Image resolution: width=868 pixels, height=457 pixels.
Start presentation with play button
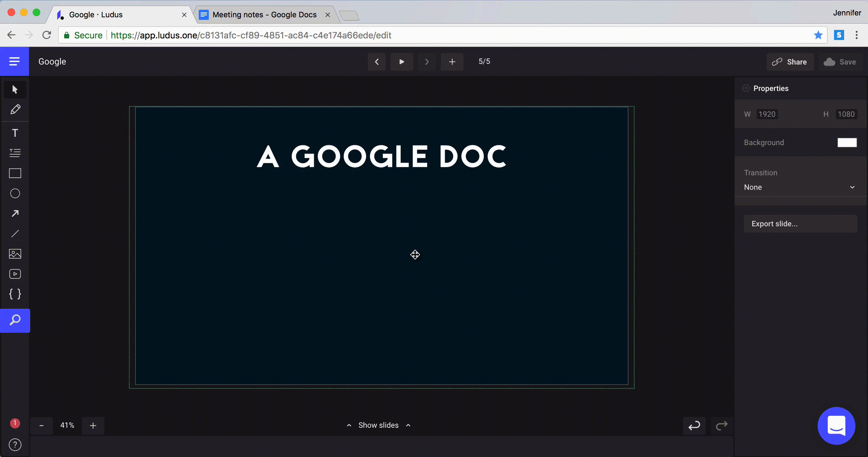(402, 62)
